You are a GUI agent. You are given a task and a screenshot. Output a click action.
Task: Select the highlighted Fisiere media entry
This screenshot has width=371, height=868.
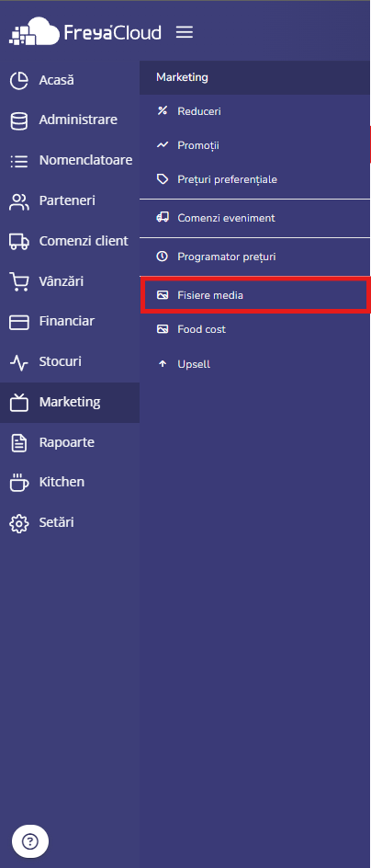pos(255,295)
